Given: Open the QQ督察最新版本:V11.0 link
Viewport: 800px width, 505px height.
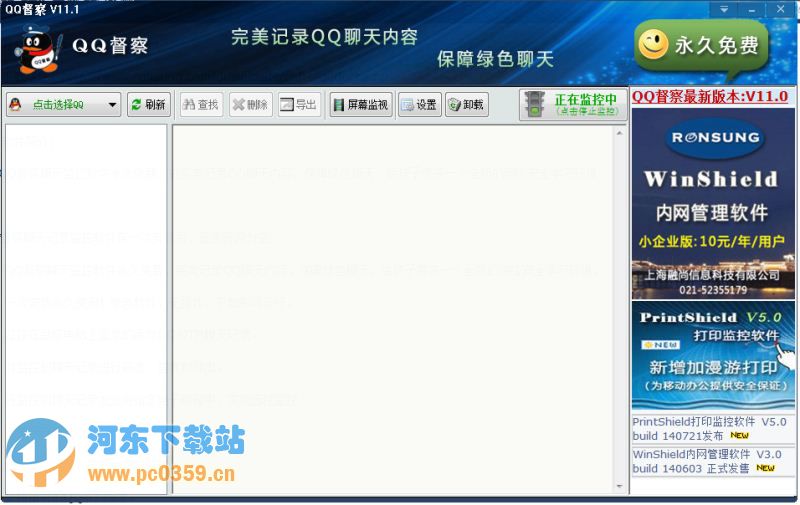Looking at the screenshot, I should pyautogui.click(x=710, y=96).
